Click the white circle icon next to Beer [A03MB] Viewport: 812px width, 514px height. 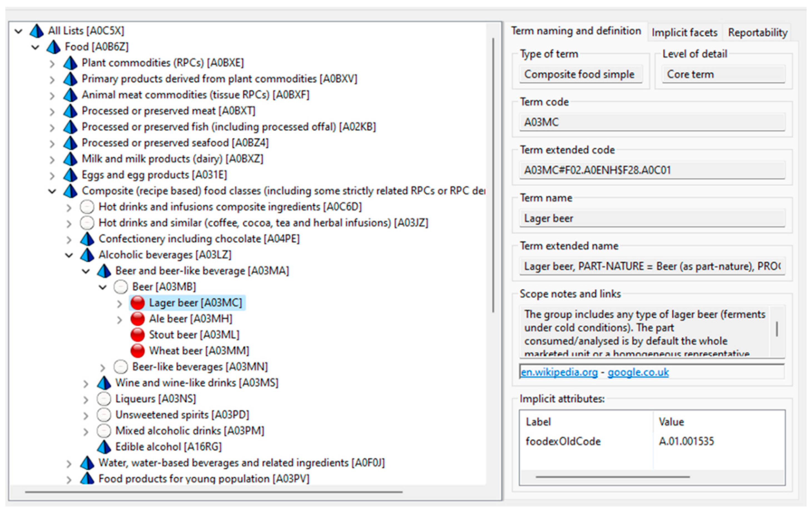point(121,287)
